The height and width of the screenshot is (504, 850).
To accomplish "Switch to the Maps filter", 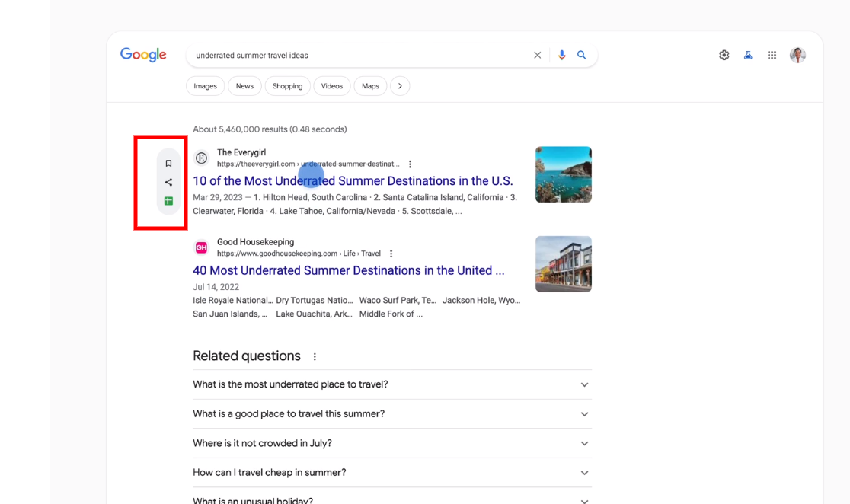I will click(x=370, y=86).
